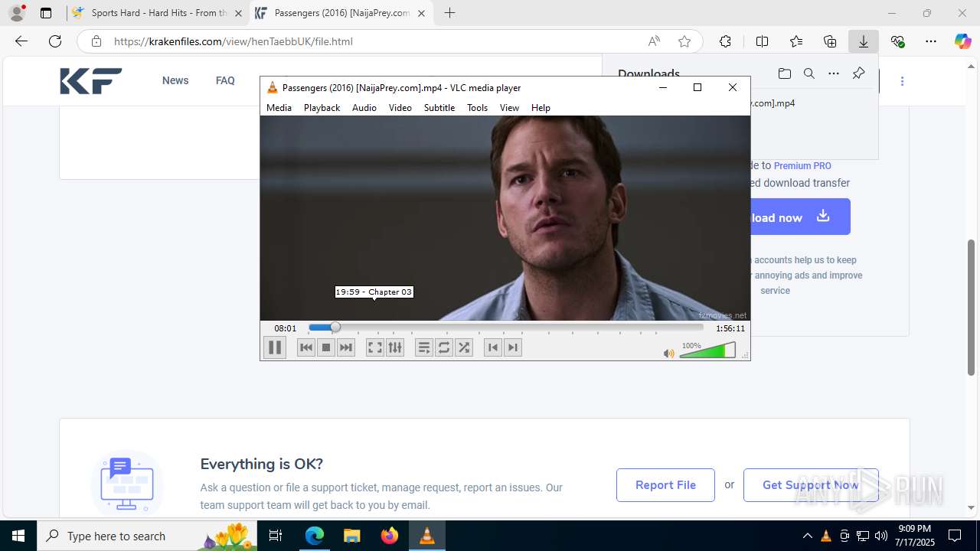The image size is (980, 551).
Task: Open the VLC Tools menu
Action: [477, 108]
